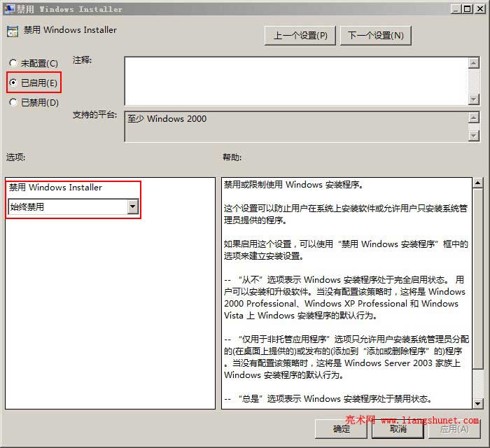Open the 始终禁用 dropdown arrow

click(133, 206)
